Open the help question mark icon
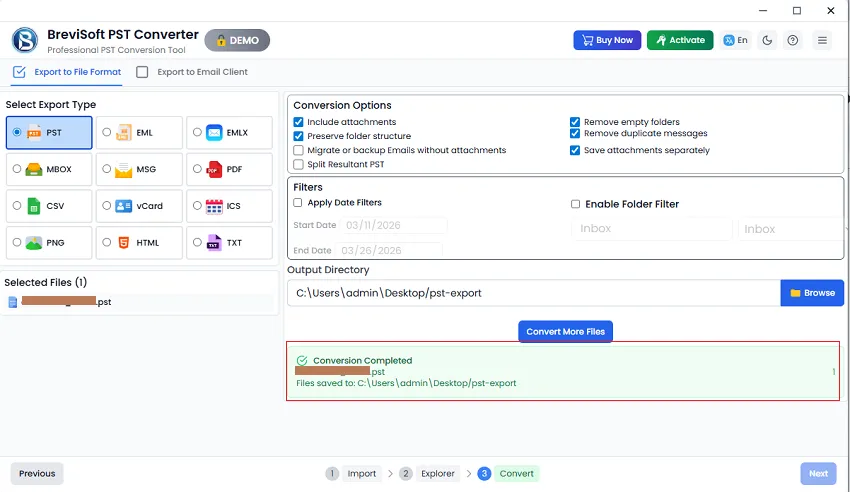The width and height of the screenshot is (850, 492). (x=793, y=40)
